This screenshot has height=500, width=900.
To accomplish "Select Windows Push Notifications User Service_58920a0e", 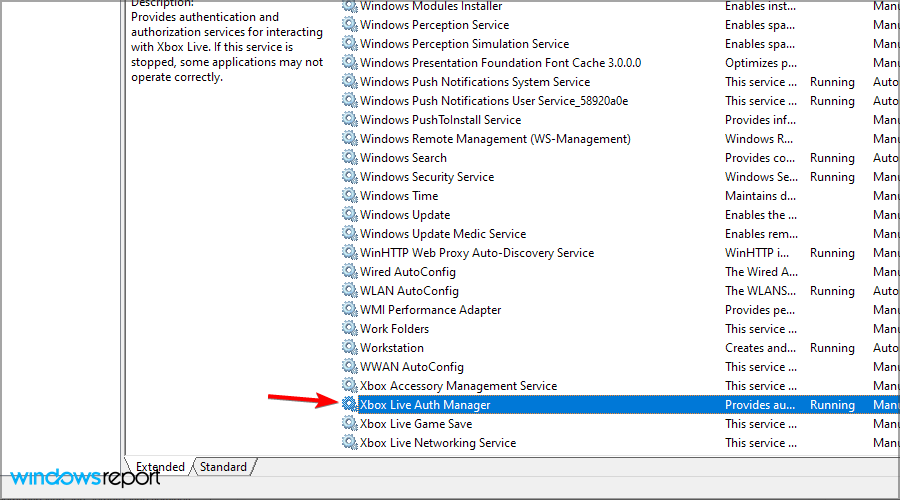I will (x=494, y=101).
